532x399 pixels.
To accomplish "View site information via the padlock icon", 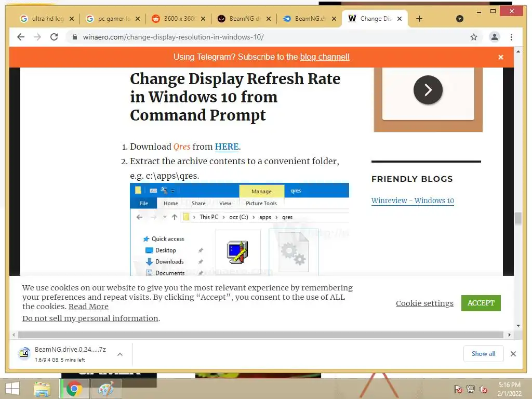I will point(75,37).
